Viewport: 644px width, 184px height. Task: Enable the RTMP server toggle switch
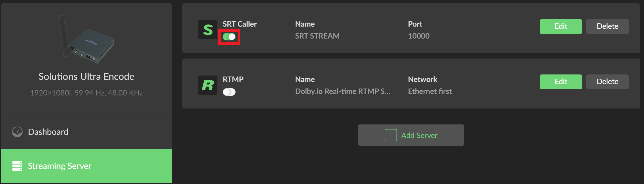pos(229,92)
